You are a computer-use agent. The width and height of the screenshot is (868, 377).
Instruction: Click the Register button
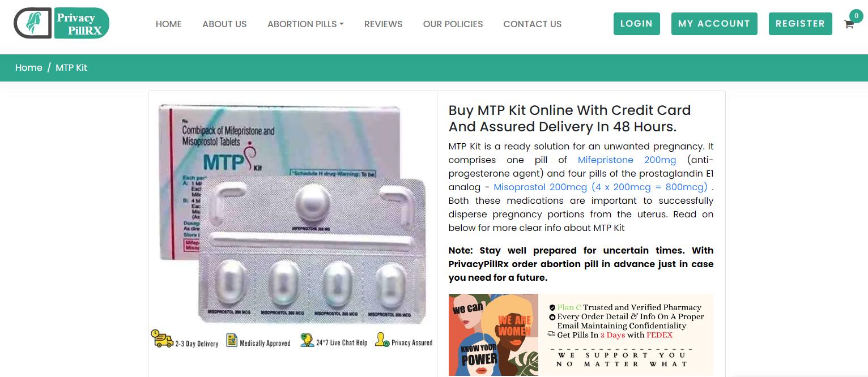pos(800,24)
